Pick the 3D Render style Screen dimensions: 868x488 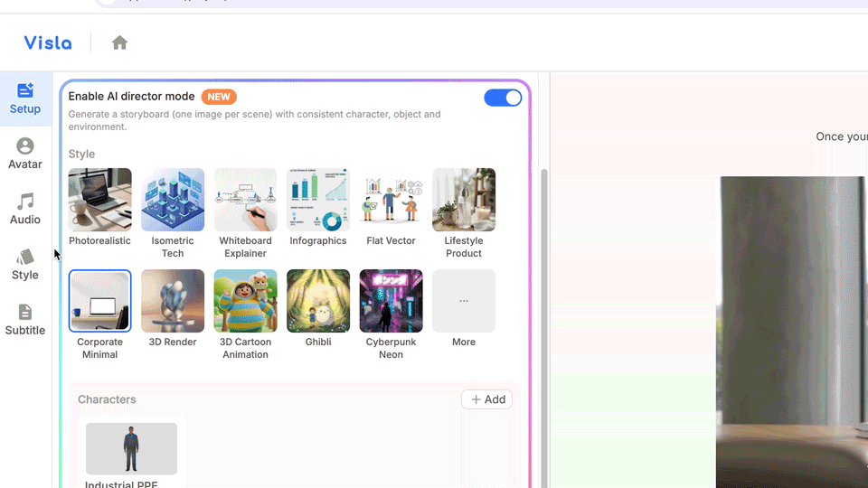[x=173, y=301]
